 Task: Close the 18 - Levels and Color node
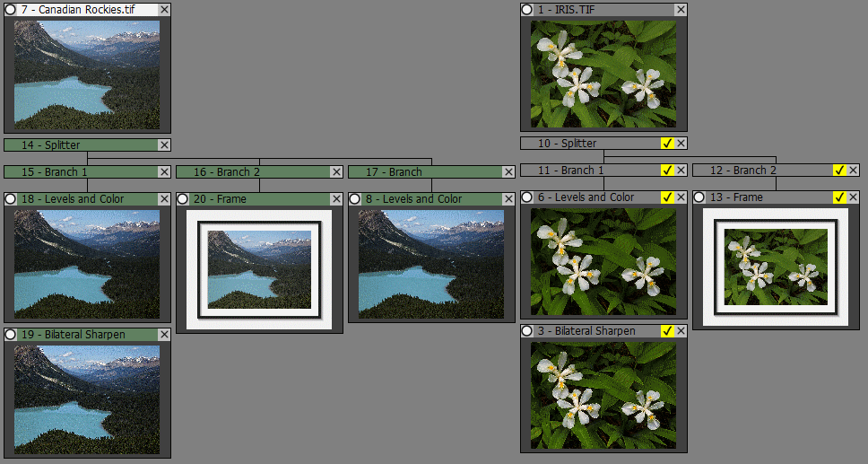(164, 199)
